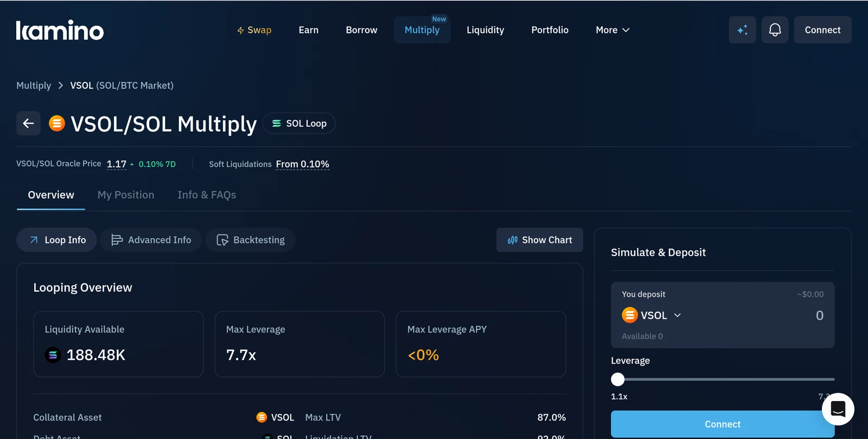Click the 0.10% 7D price change
This screenshot has width=868, height=439.
pos(157,164)
